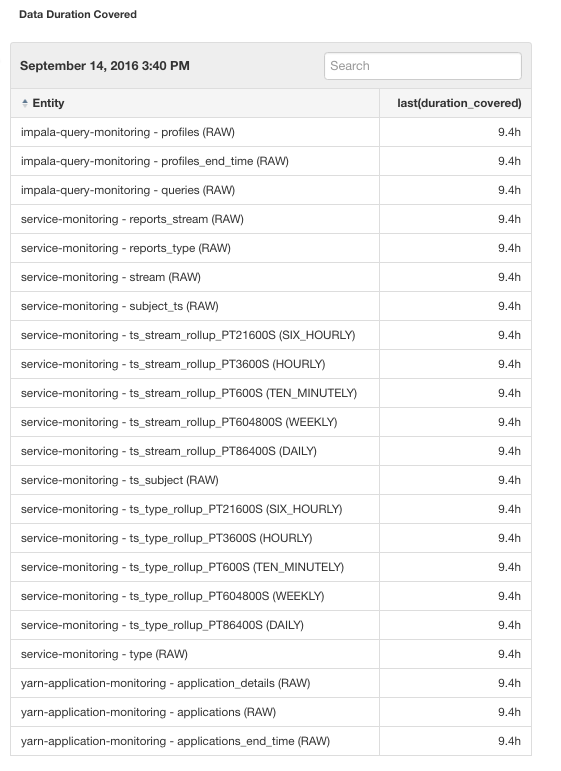Select the service-monitoring reports_type (RAW) row

pyautogui.click(x=271, y=248)
